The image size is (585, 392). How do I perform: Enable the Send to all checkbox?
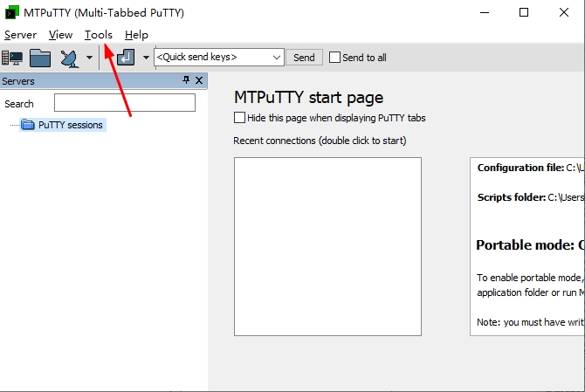[334, 58]
